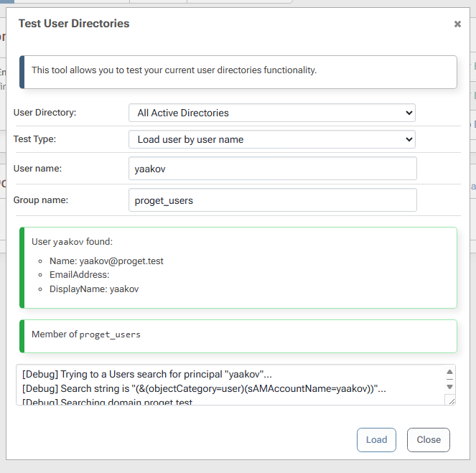Expand the Test Type dropdown
The width and height of the screenshot is (476, 473).
271,139
